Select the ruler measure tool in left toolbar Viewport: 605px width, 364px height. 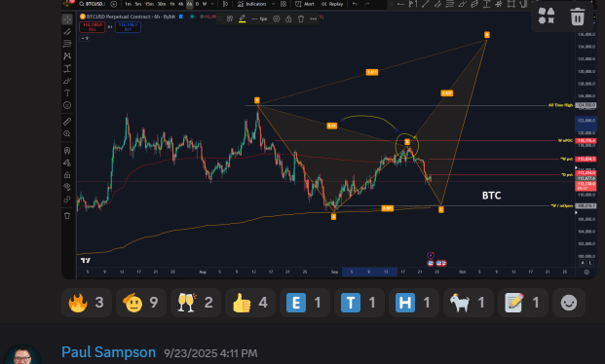(67, 122)
